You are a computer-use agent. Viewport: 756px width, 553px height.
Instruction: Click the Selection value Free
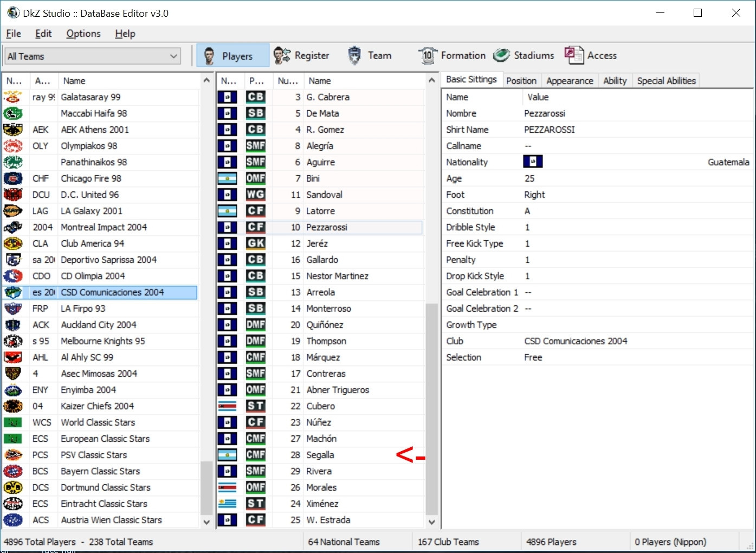tap(533, 357)
